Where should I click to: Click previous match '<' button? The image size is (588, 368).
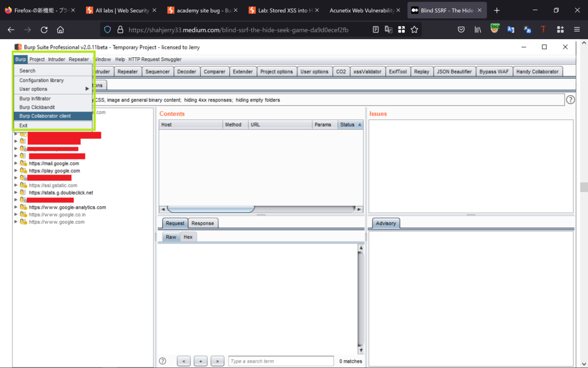[184, 361]
